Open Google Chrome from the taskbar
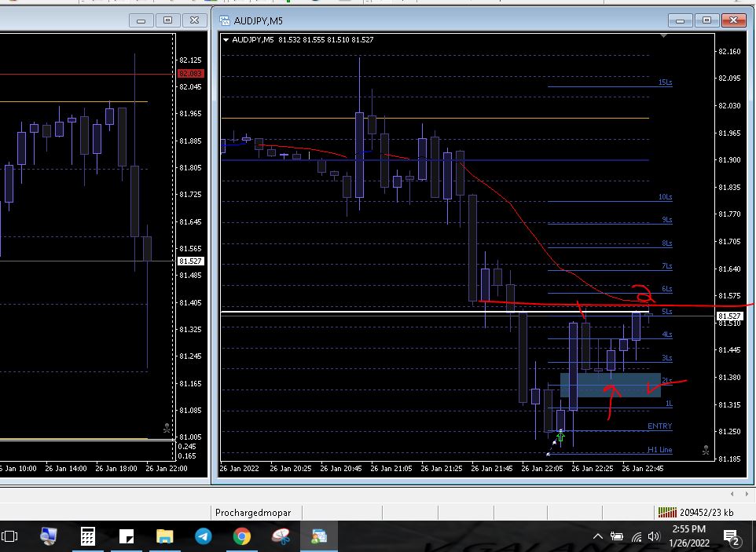The height and width of the screenshot is (552, 756). click(241, 537)
